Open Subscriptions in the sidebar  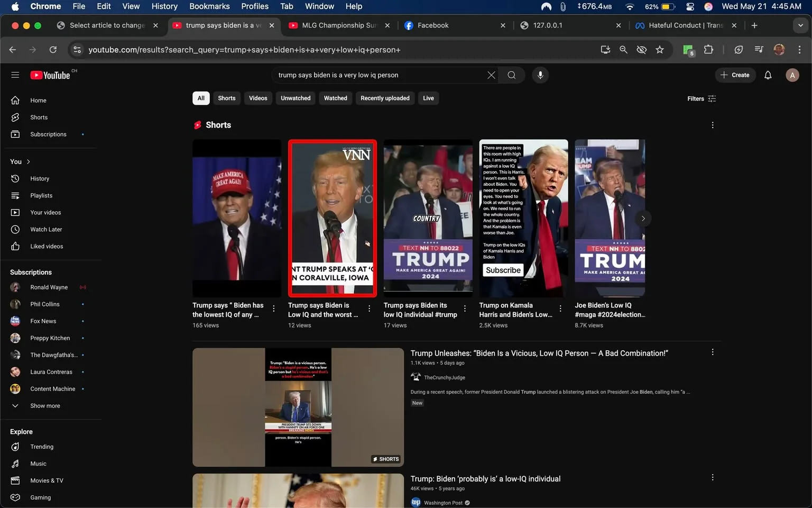pyautogui.click(x=50, y=134)
